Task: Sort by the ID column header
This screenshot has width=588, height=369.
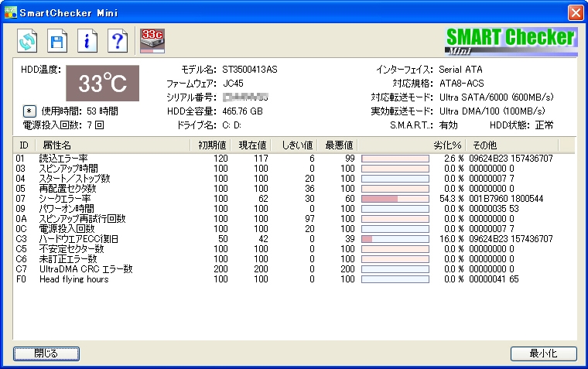Action: tap(24, 145)
